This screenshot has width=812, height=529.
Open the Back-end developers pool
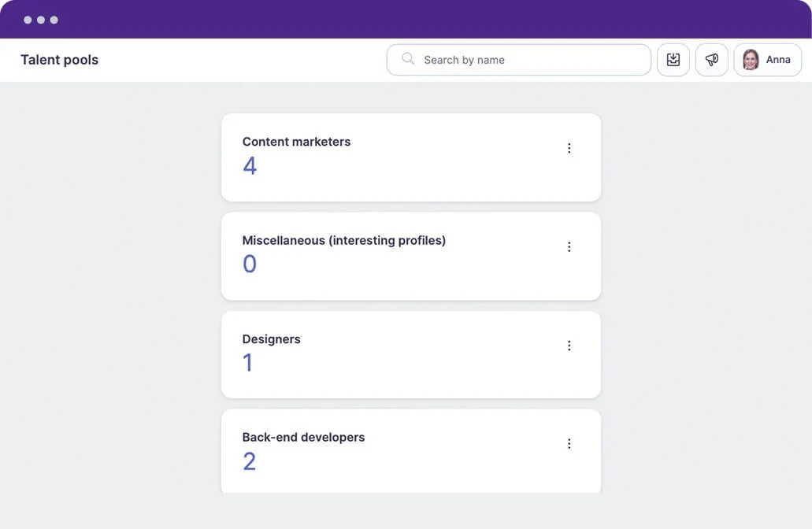[x=303, y=437]
